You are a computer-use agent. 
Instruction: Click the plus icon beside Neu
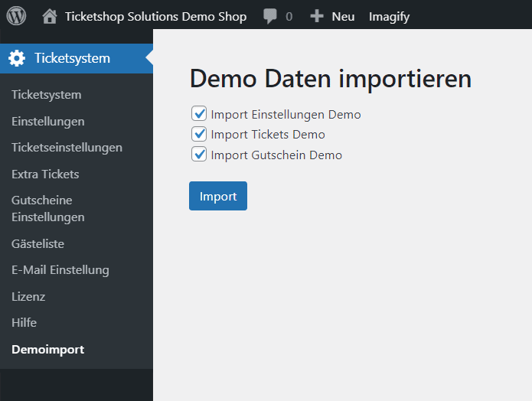pos(317,16)
